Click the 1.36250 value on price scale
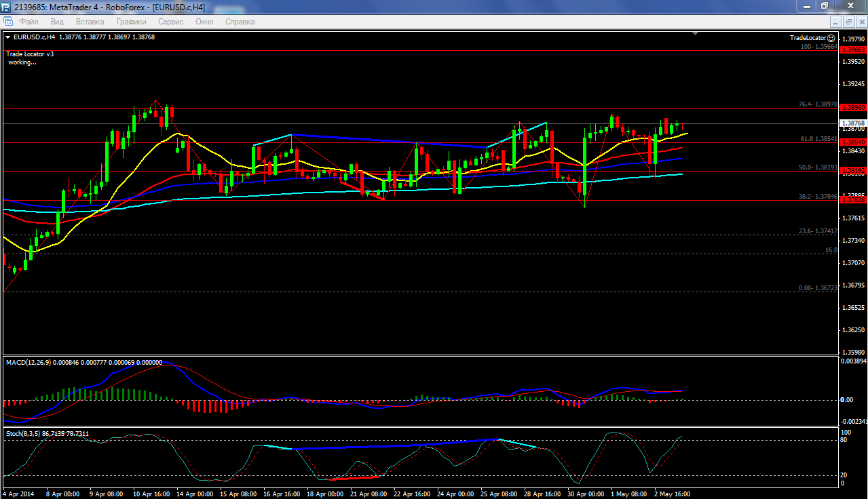Screen dimensions: 868x499 point(854,330)
